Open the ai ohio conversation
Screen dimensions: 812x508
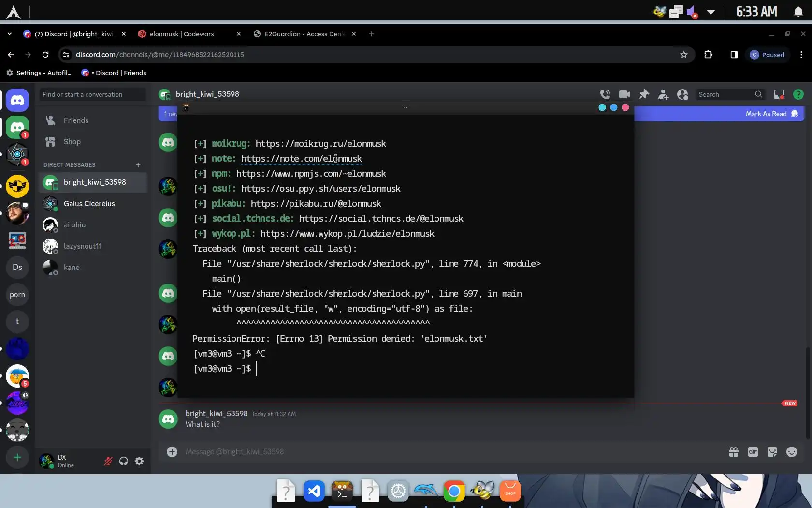click(93, 225)
